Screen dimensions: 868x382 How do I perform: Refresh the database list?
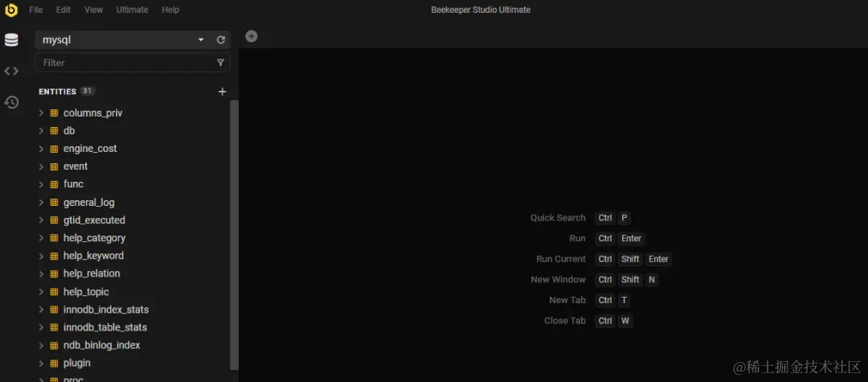(221, 40)
